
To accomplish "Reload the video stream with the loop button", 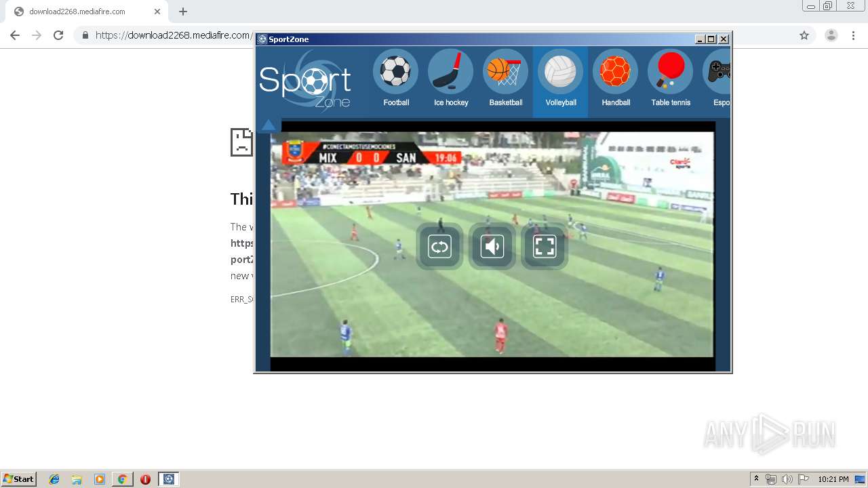I will pyautogui.click(x=439, y=246).
